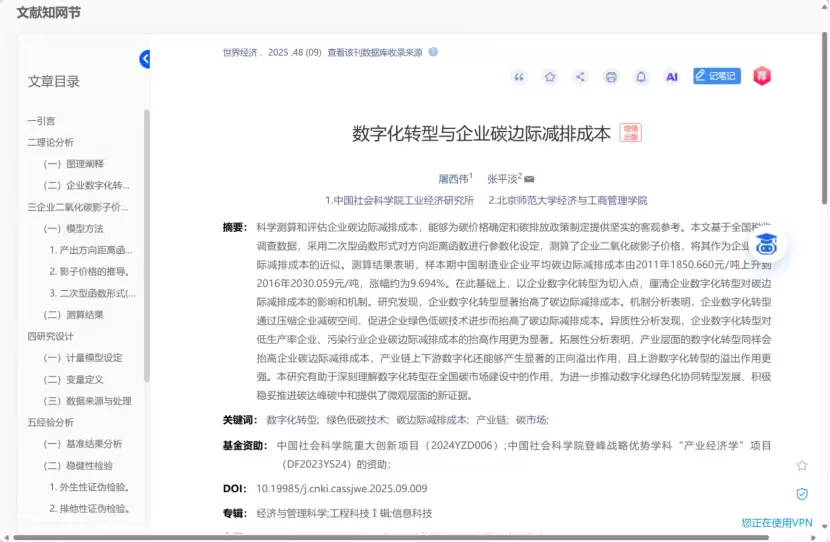Image resolution: width=830 pixels, height=542 pixels.
Task: Open issue link 2025, 48 (09)
Action: 294,52
